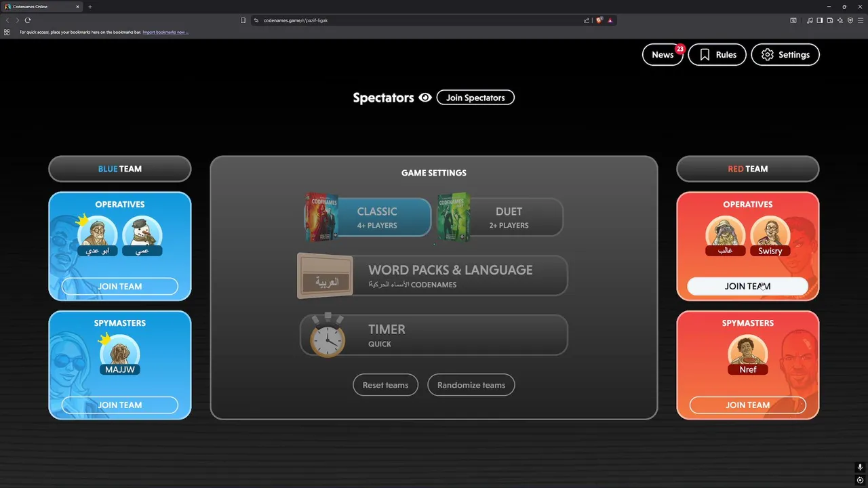This screenshot has height=488, width=868.
Task: Toggle the browser sidebar panel icon
Action: [820, 20]
